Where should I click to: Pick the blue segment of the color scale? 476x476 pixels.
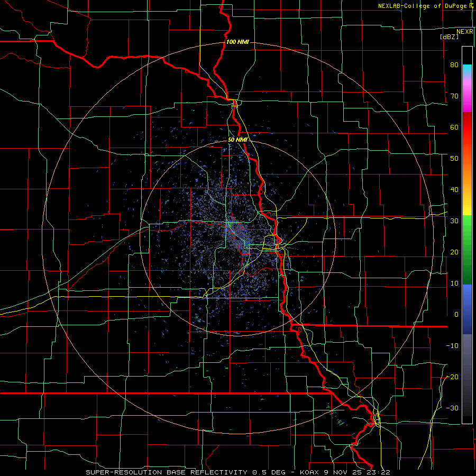click(x=467, y=309)
